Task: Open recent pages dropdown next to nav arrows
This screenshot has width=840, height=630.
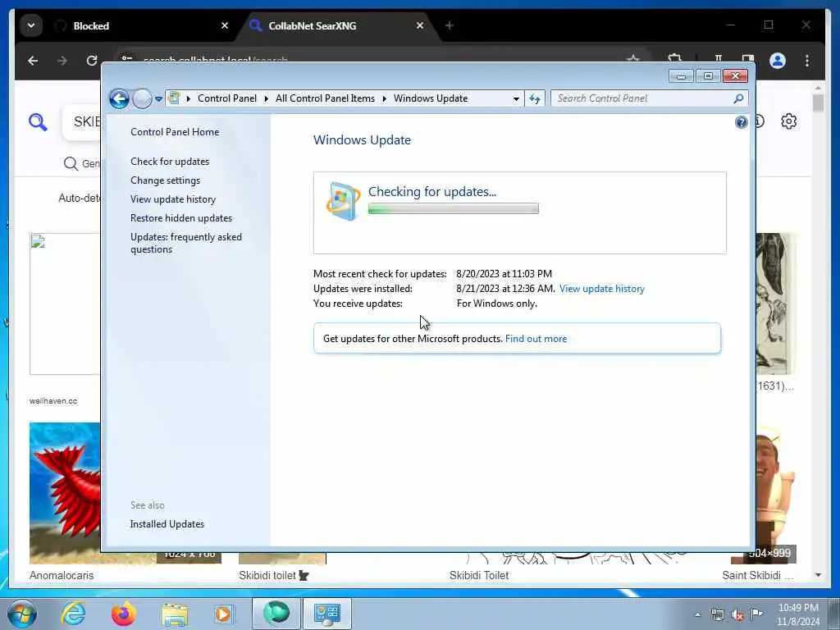Action: pyautogui.click(x=158, y=98)
